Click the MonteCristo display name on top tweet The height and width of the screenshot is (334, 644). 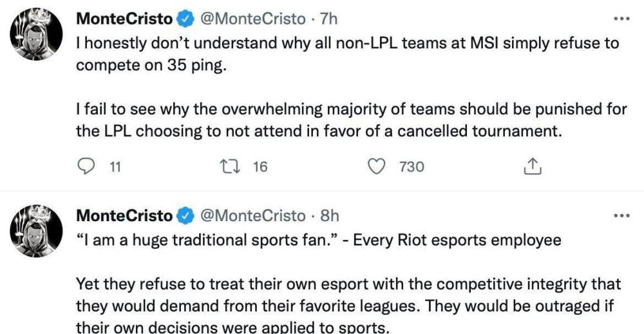point(124,19)
